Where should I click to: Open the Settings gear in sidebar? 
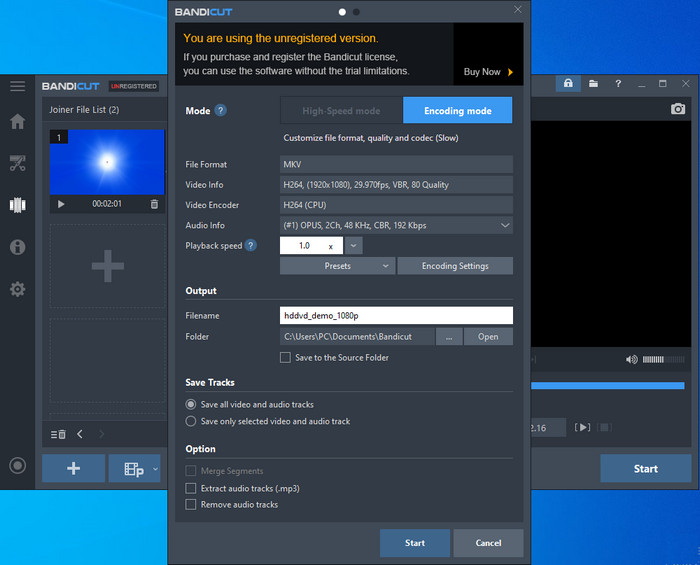pyautogui.click(x=17, y=289)
